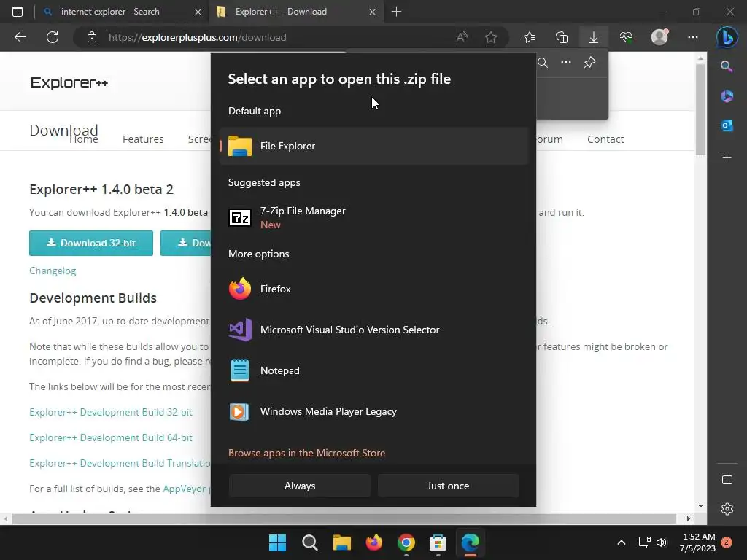
Task: Open Browse apps in the Microsoft Store
Action: [306, 453]
